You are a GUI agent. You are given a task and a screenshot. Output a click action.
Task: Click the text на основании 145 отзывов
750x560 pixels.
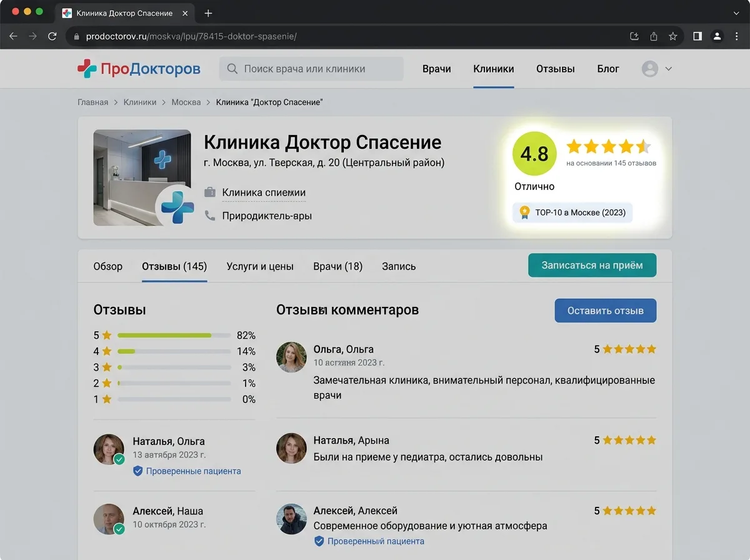pyautogui.click(x=611, y=163)
